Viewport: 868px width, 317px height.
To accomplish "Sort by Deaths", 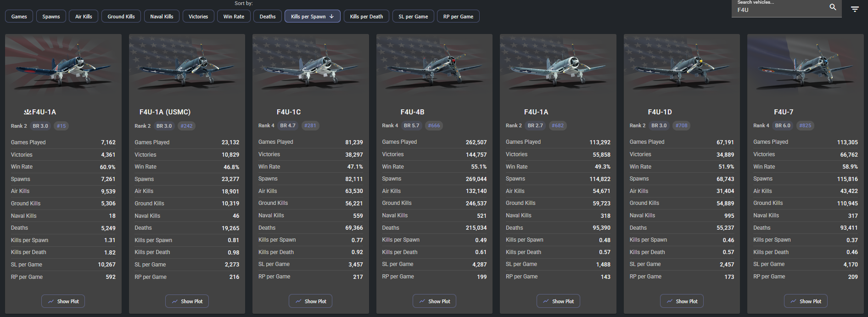I will tap(268, 17).
